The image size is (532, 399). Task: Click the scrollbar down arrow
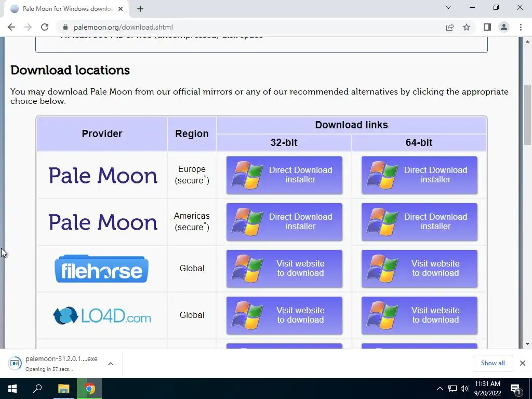pos(528,344)
